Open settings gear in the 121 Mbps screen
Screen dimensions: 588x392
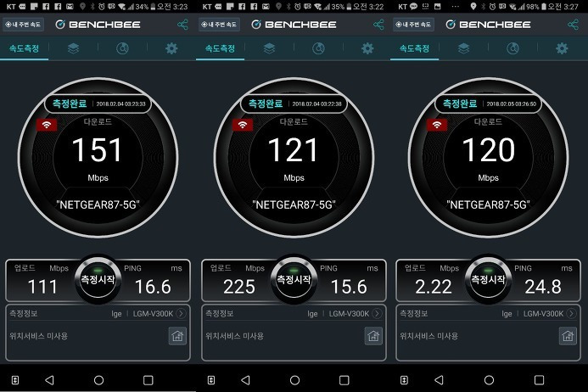[x=367, y=48]
